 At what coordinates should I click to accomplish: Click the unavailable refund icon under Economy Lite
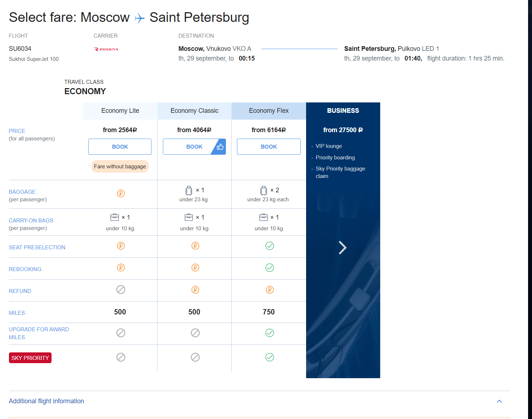coord(121,289)
